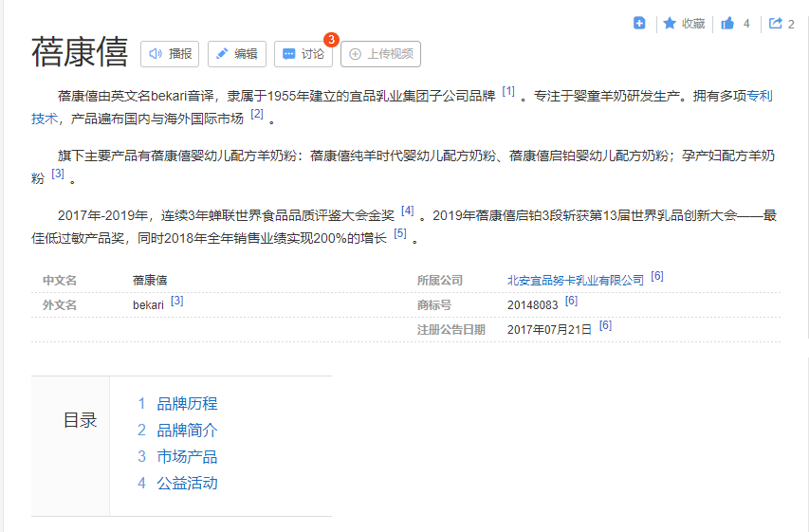This screenshot has width=809, height=532.
Task: Click the share count 2
Action: coord(791,24)
